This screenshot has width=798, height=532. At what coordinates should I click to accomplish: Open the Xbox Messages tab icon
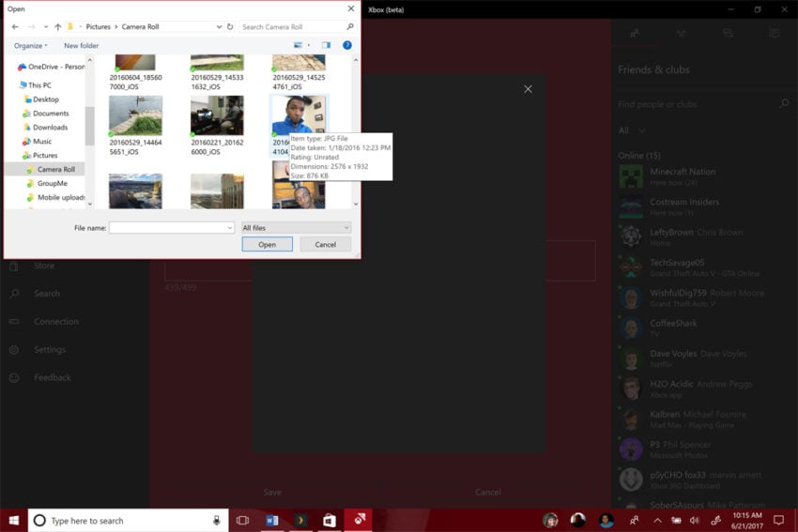[x=728, y=34]
